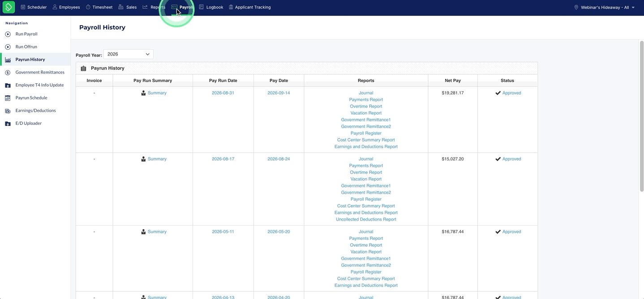The height and width of the screenshot is (299, 644).
Task: Select Run Offrun in navigation
Action: [x=26, y=47]
